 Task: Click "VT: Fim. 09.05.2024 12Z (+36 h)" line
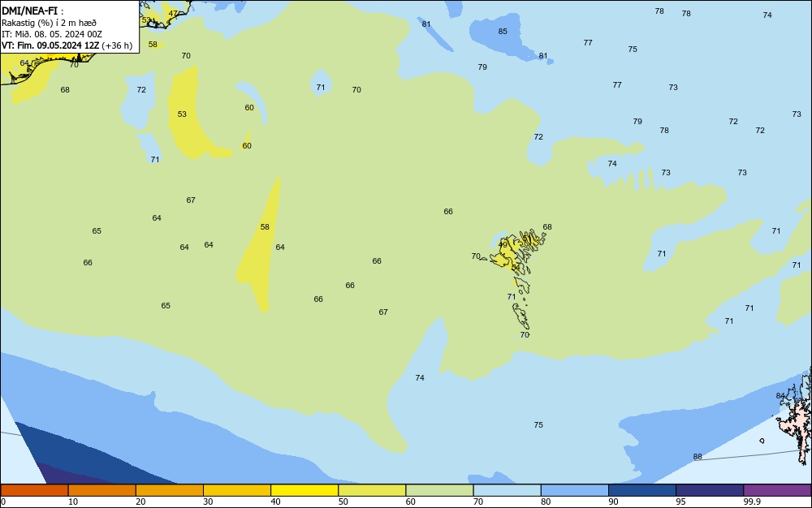pyautogui.click(x=67, y=45)
